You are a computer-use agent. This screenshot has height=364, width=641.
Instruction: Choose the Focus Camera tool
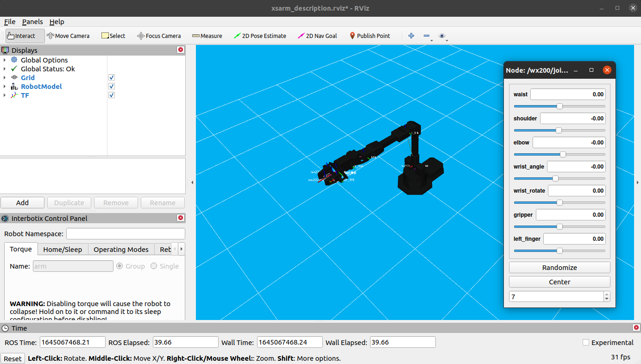tap(159, 36)
